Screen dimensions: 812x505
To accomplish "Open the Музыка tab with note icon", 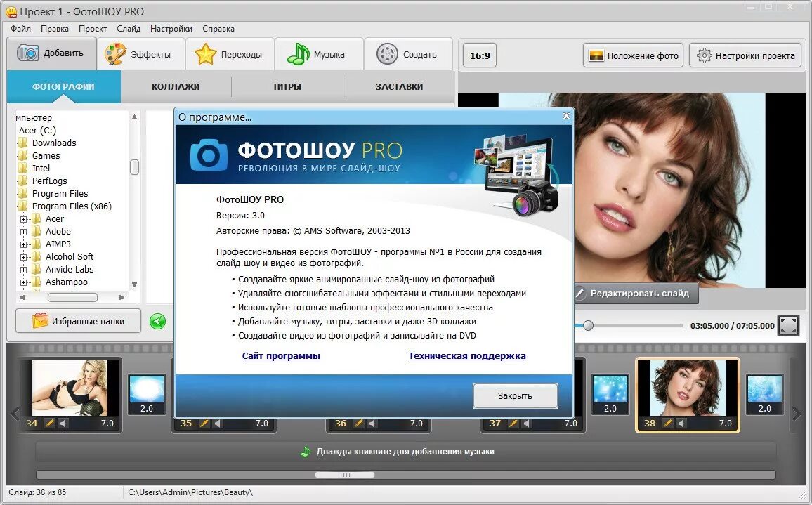I will pos(319,54).
